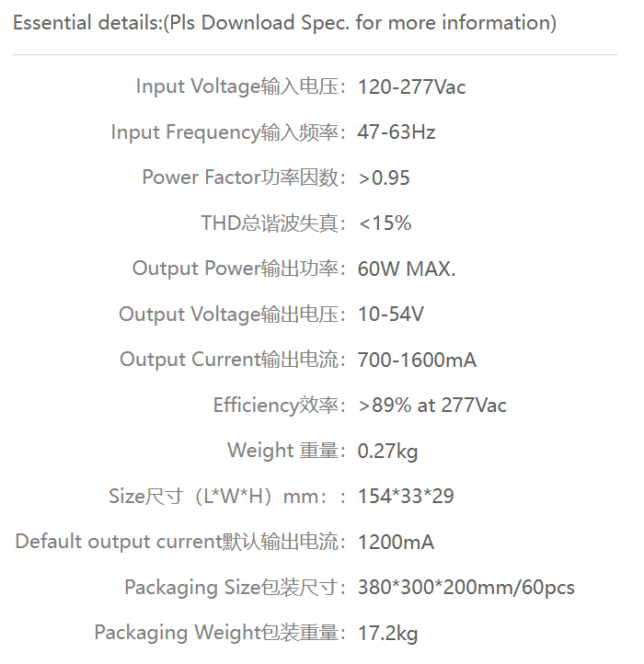Select the >89% at 277Vac value

tap(432, 406)
